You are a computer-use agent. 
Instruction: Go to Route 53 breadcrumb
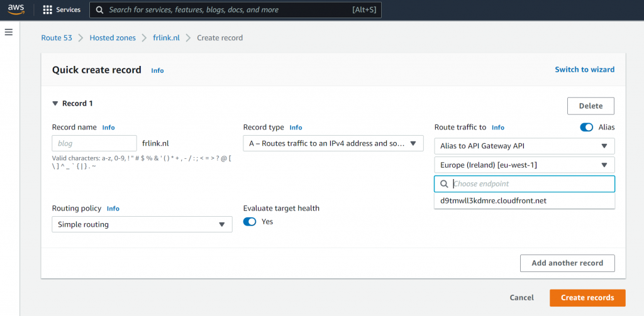[x=56, y=38]
